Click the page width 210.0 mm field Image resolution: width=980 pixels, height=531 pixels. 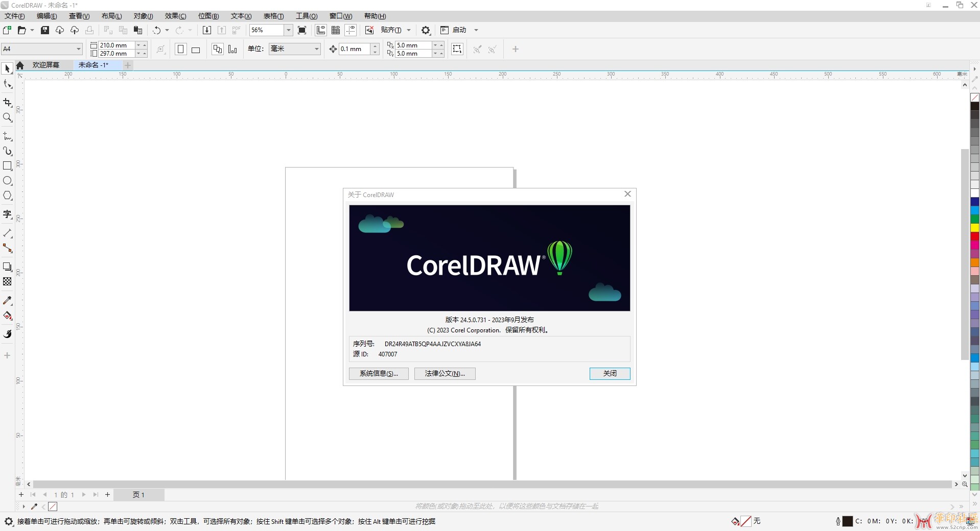116,45
